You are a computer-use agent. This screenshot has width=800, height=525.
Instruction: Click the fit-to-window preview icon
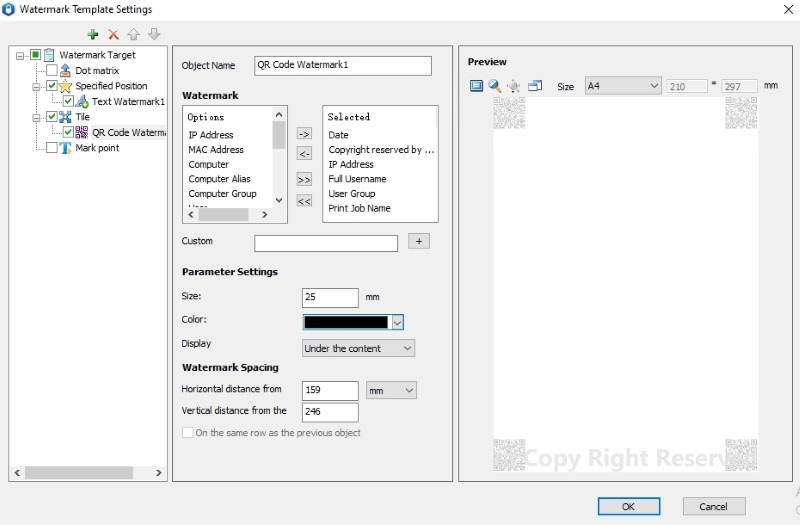(476, 86)
